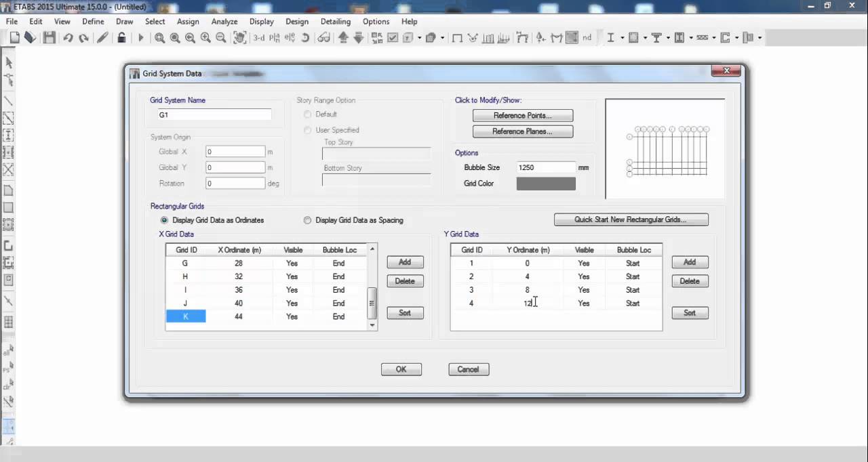Open dropdown arrow beside steel joist design icon
The height and width of the screenshot is (462, 868).
point(714,38)
